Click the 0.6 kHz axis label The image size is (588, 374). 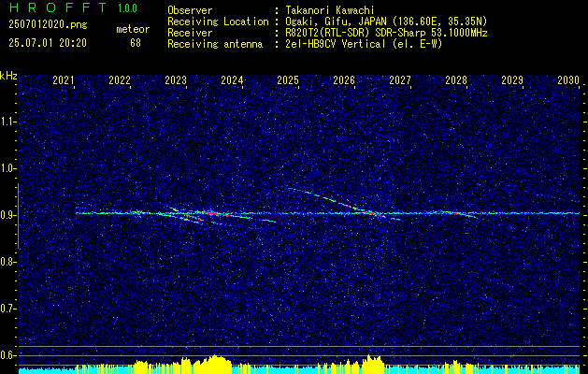(x=8, y=355)
